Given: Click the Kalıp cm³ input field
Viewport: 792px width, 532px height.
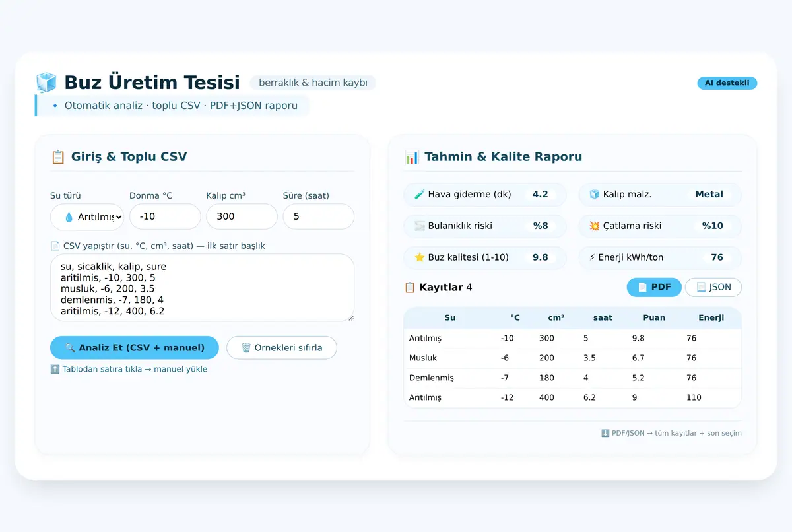Looking at the screenshot, I should click(x=242, y=216).
